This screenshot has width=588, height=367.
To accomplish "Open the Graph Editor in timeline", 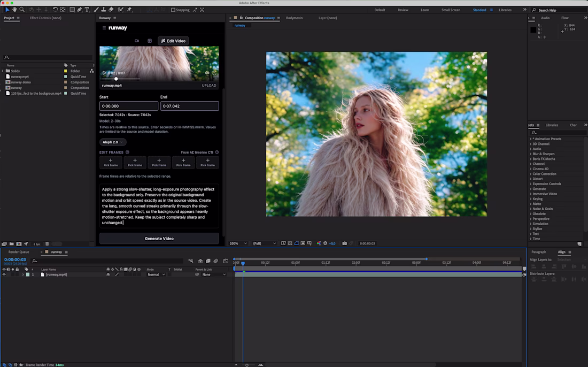I will (226, 261).
